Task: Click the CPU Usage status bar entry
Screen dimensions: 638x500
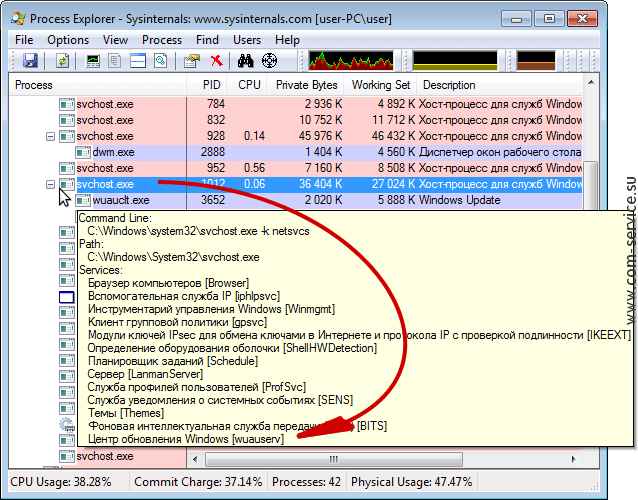Action: click(61, 482)
